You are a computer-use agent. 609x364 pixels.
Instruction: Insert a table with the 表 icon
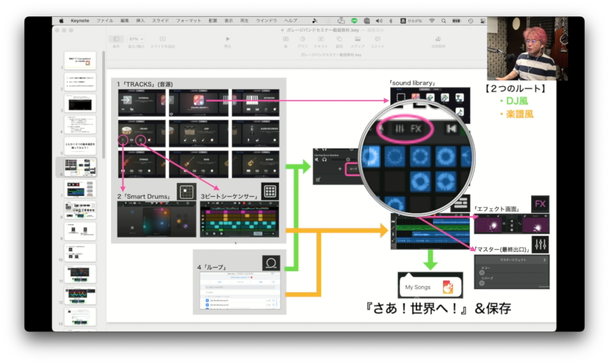[x=285, y=39]
